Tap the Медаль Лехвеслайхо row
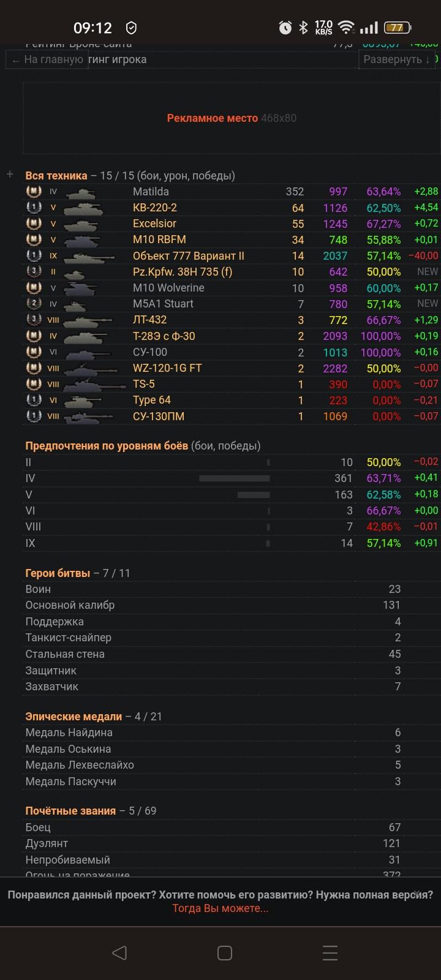This screenshot has height=980, width=441. click(232, 765)
